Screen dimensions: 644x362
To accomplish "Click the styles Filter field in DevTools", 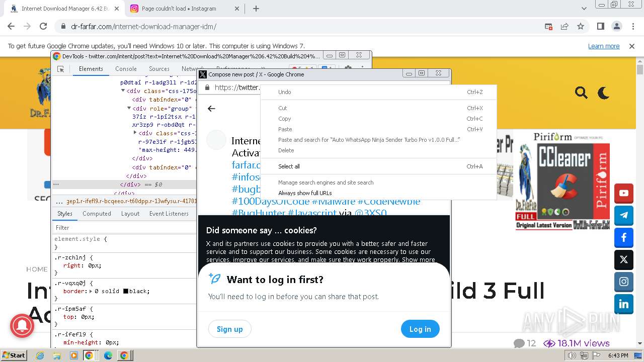I will click(124, 228).
